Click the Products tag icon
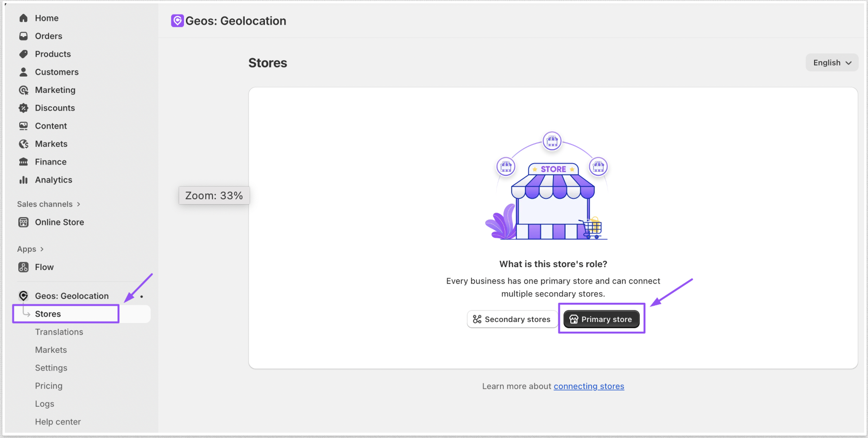868x438 pixels. pyautogui.click(x=23, y=54)
